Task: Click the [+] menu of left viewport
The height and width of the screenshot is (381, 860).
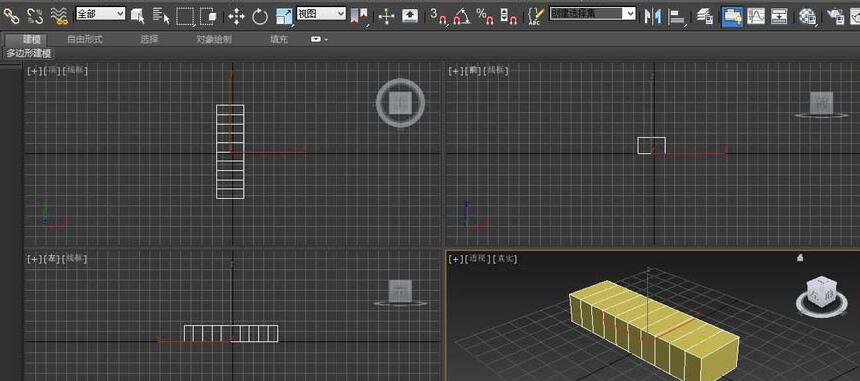Action: pos(34,259)
